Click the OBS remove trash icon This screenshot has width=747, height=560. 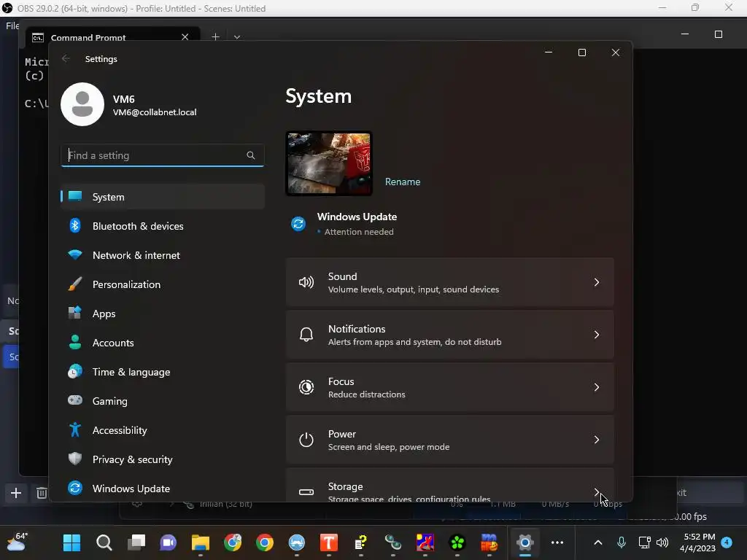click(x=42, y=493)
